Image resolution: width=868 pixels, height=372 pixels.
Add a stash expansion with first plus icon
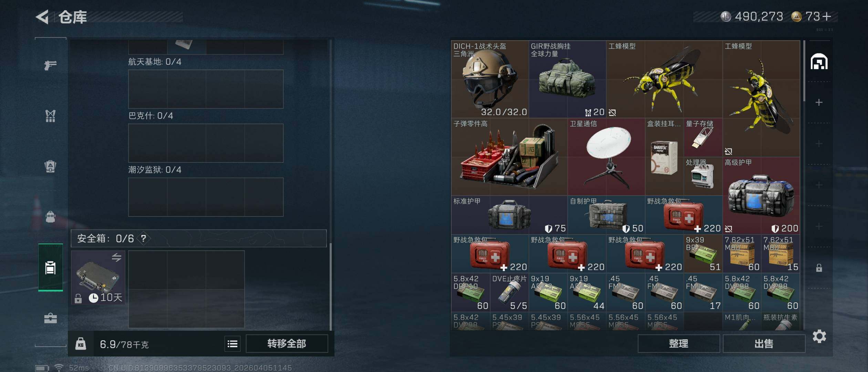[819, 102]
